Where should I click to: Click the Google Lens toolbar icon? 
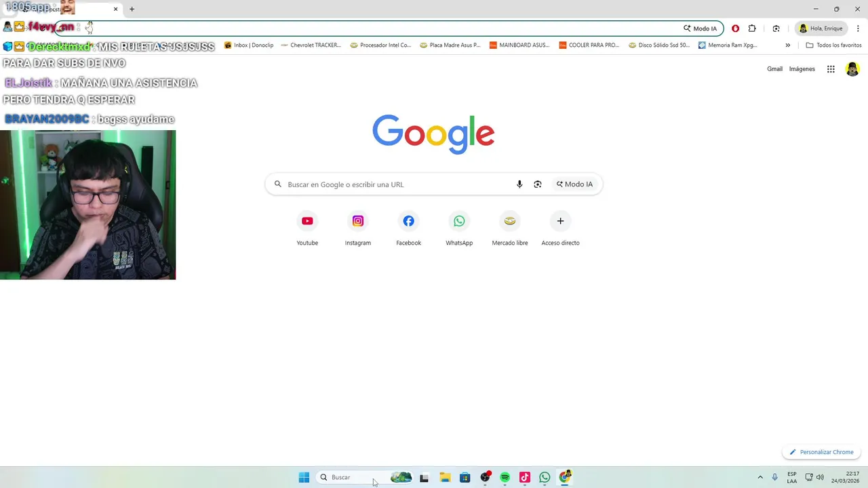(x=776, y=28)
